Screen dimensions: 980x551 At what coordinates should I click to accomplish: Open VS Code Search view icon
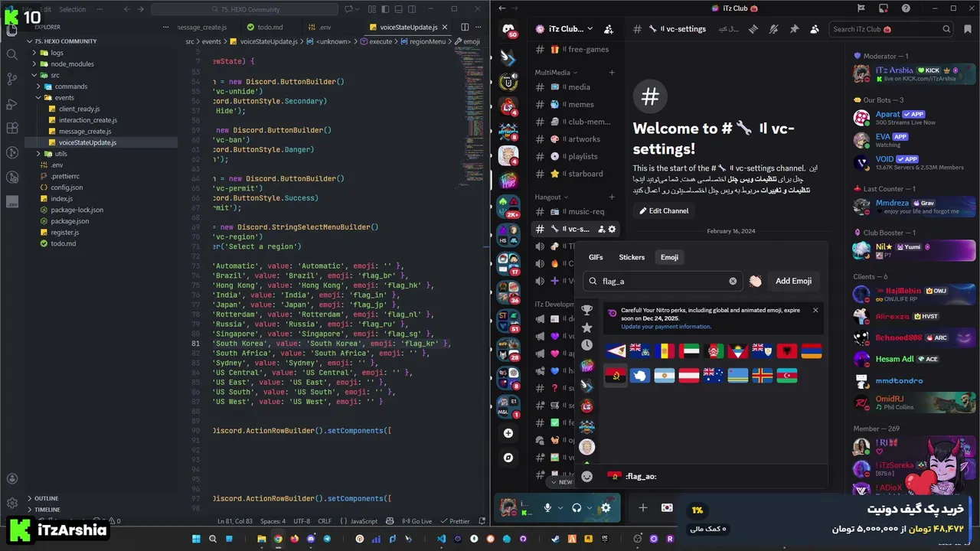(11, 54)
